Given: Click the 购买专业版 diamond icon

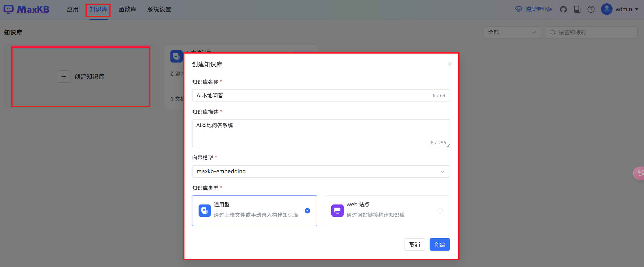Looking at the screenshot, I should (519, 9).
